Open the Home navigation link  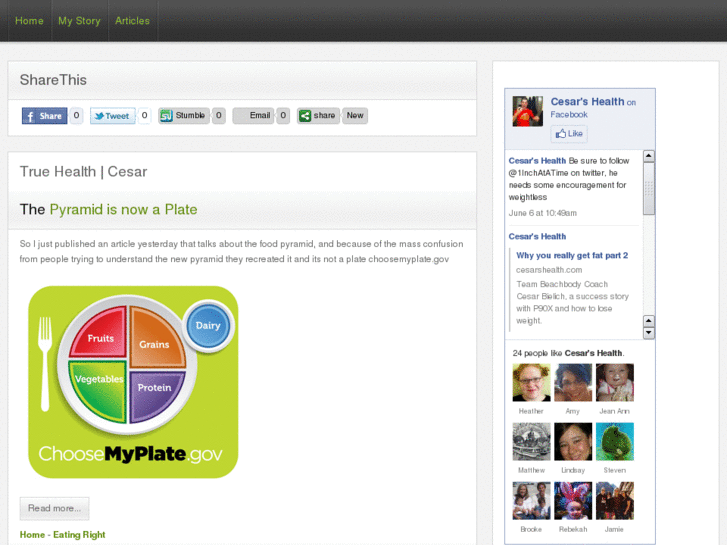pos(29,21)
